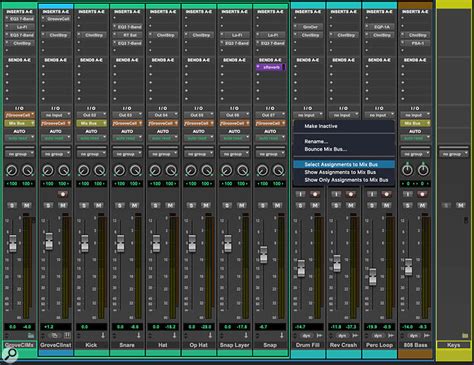The height and width of the screenshot is (365, 474).
Task: Open the dyn display on Rev Crash strip
Action: 342,335
